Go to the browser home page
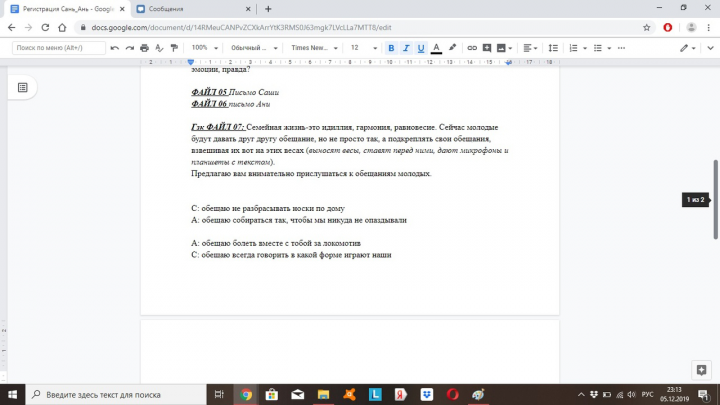Screen dimensions: 720x405 tap(62, 28)
